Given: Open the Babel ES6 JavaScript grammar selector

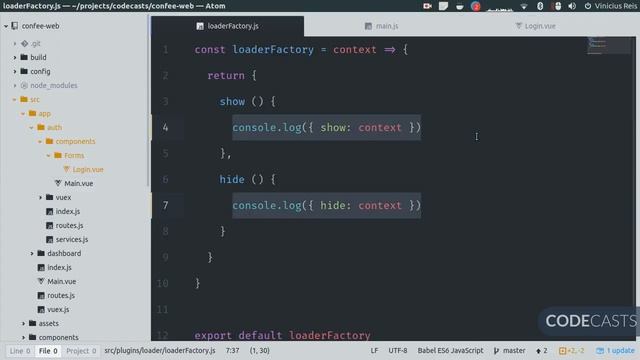Looking at the screenshot, I should click(450, 351).
